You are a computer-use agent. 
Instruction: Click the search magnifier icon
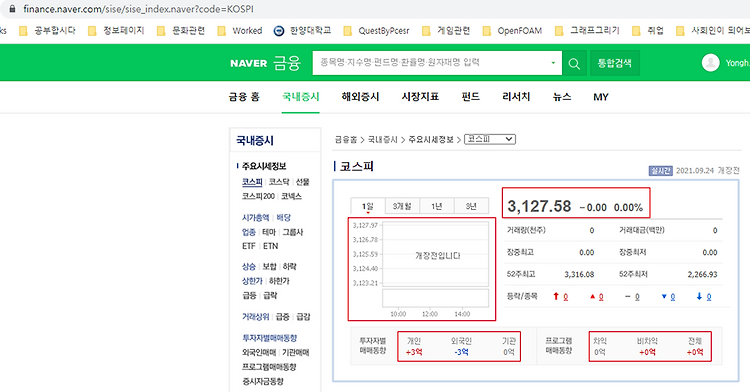coord(574,63)
